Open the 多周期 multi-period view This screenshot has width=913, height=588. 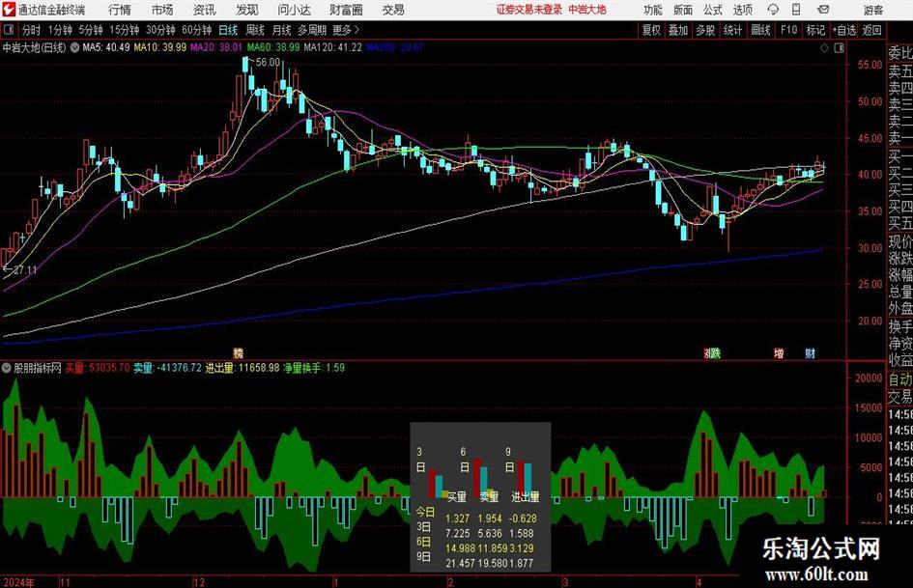pos(312,30)
